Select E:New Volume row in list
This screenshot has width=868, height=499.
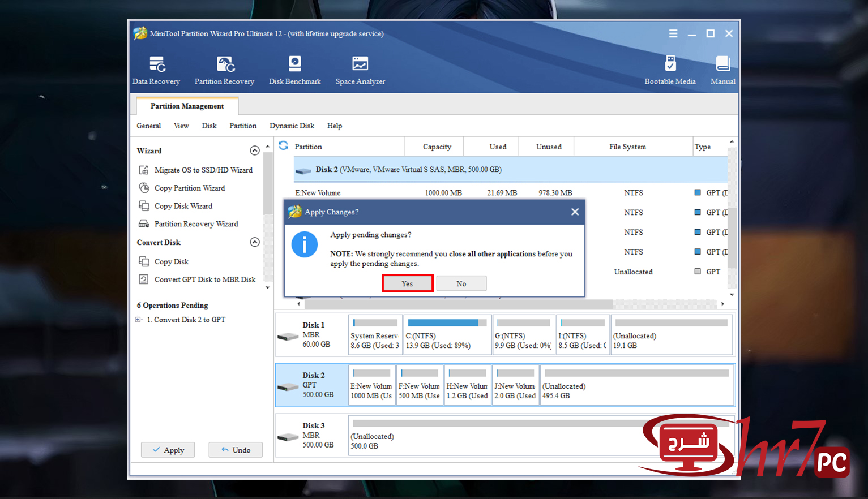pos(510,193)
